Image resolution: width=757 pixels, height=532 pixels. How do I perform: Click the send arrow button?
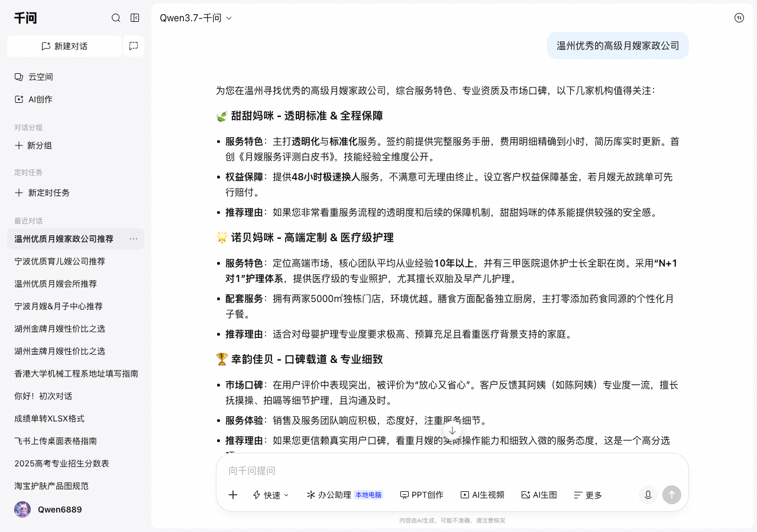(672, 495)
